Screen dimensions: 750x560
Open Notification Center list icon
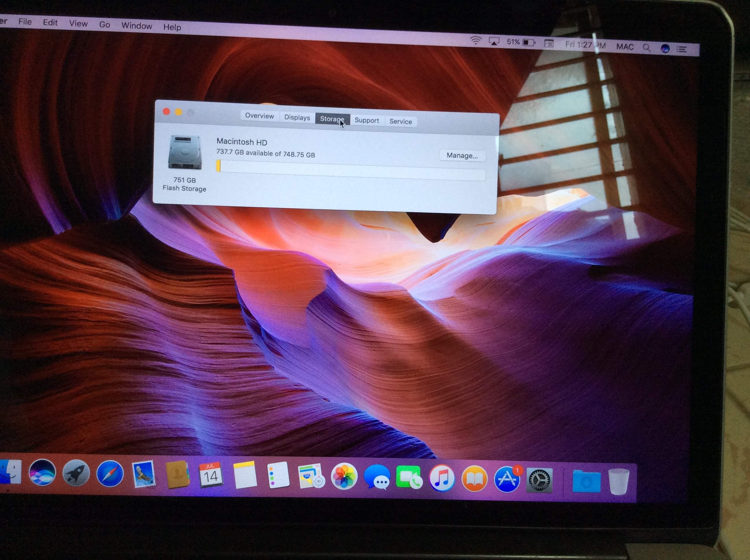(681, 49)
